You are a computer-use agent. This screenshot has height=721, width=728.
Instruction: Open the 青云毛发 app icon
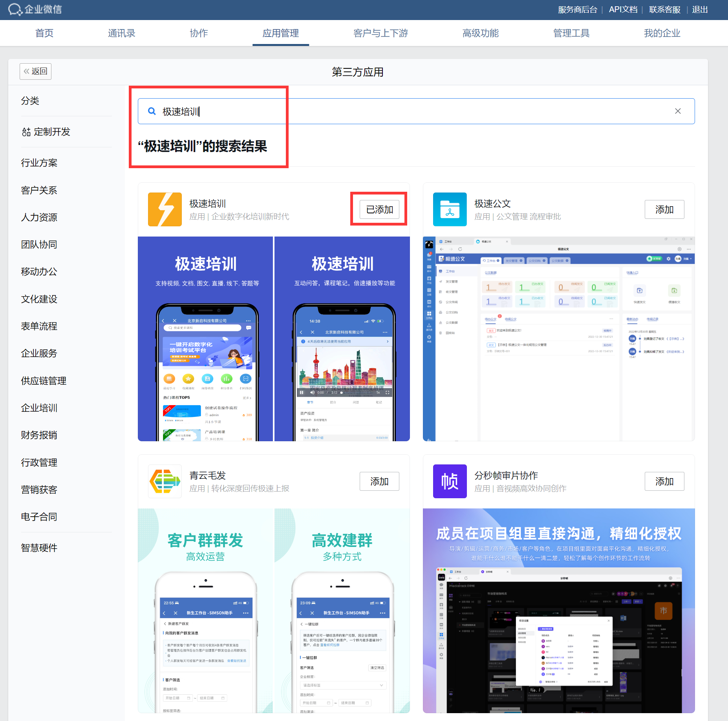(x=165, y=481)
